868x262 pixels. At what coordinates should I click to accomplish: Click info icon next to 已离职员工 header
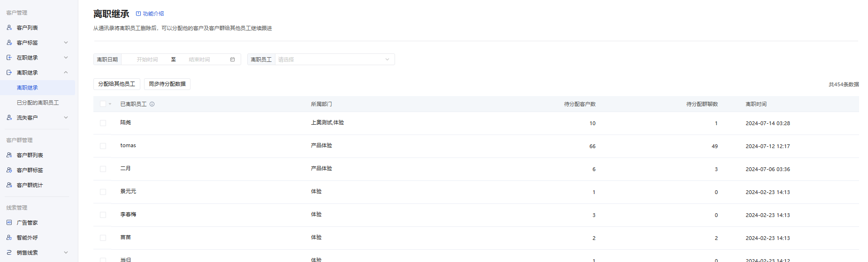pos(152,104)
